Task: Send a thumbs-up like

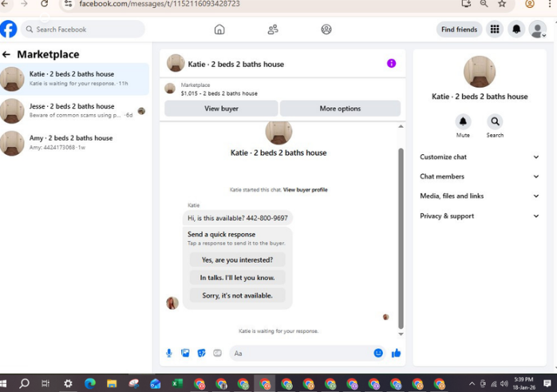Action: (396, 353)
